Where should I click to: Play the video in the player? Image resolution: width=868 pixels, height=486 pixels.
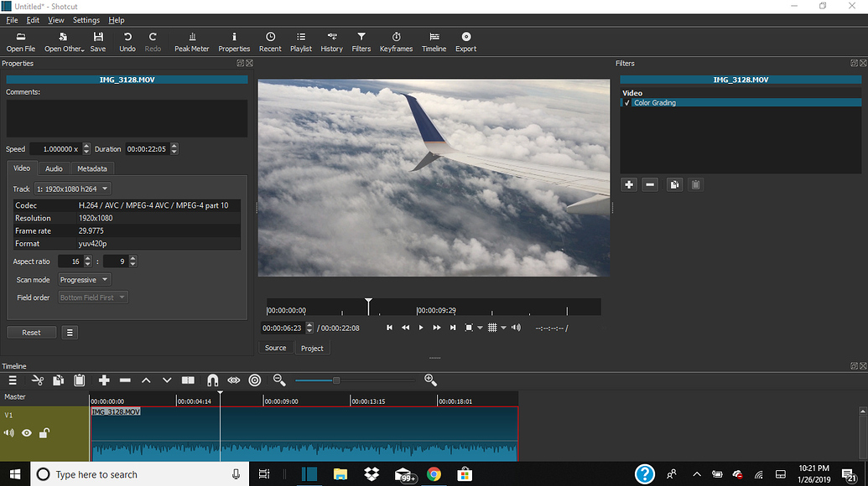[421, 328]
